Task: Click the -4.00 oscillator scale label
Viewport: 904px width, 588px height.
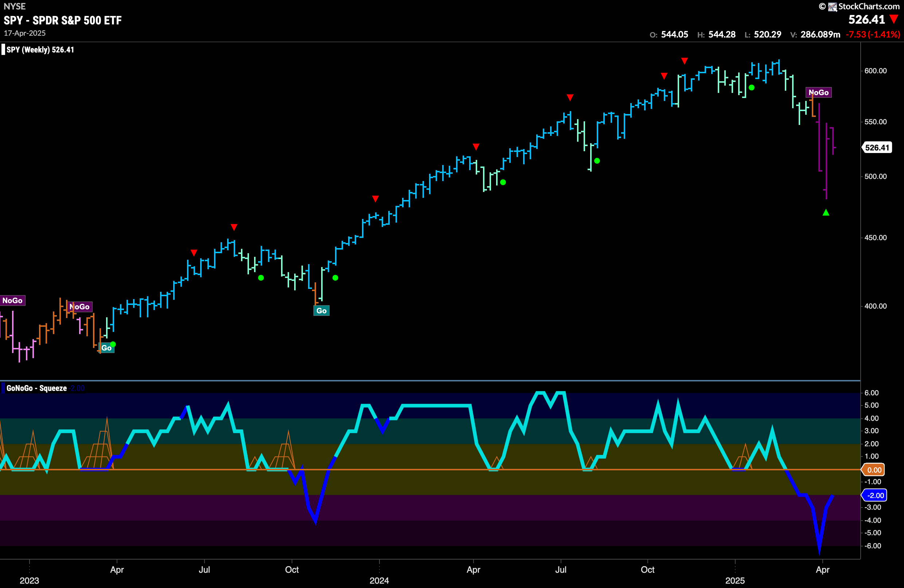Action: point(873,521)
